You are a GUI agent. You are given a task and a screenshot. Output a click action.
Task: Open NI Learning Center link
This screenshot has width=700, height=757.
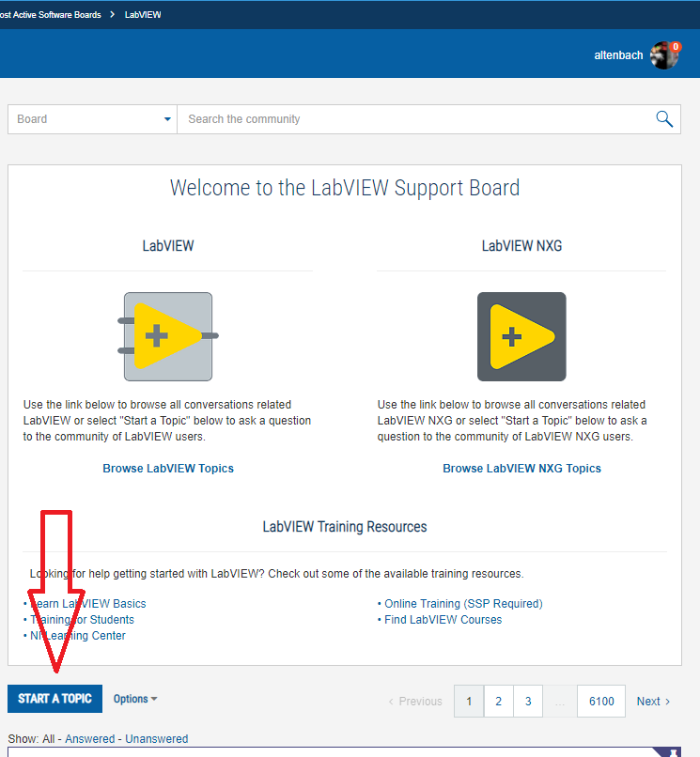click(78, 635)
